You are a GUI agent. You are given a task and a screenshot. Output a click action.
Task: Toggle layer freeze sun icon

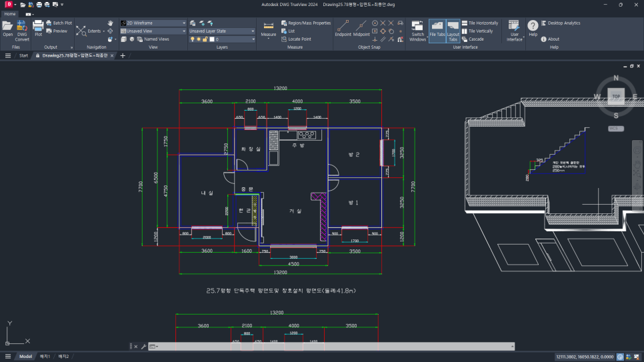tap(199, 39)
